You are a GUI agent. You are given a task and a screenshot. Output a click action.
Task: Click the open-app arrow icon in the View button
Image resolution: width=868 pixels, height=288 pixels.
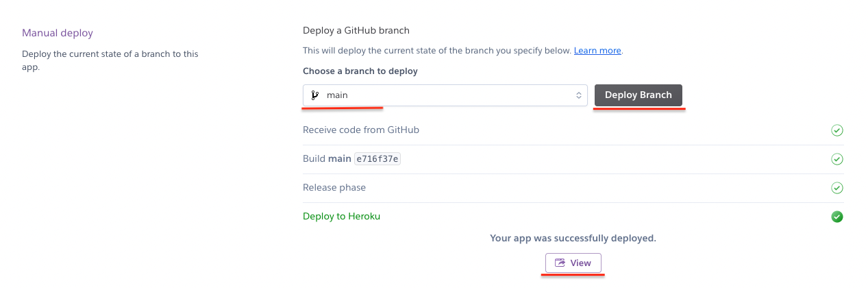(x=560, y=263)
